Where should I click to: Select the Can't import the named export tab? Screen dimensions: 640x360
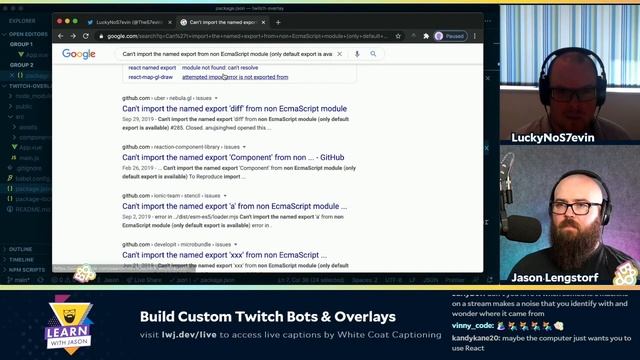(222, 22)
